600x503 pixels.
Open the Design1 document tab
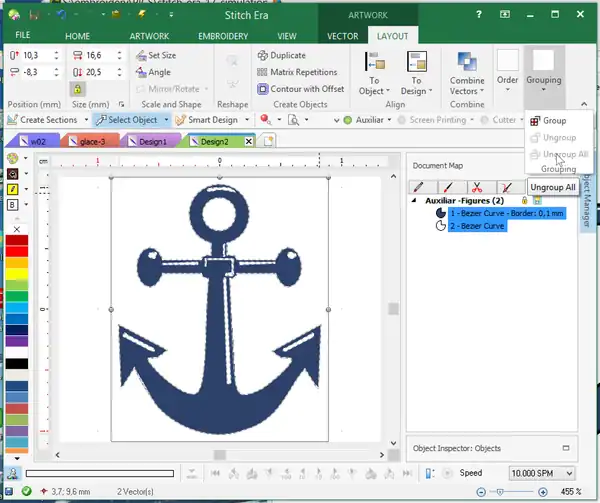(150, 142)
